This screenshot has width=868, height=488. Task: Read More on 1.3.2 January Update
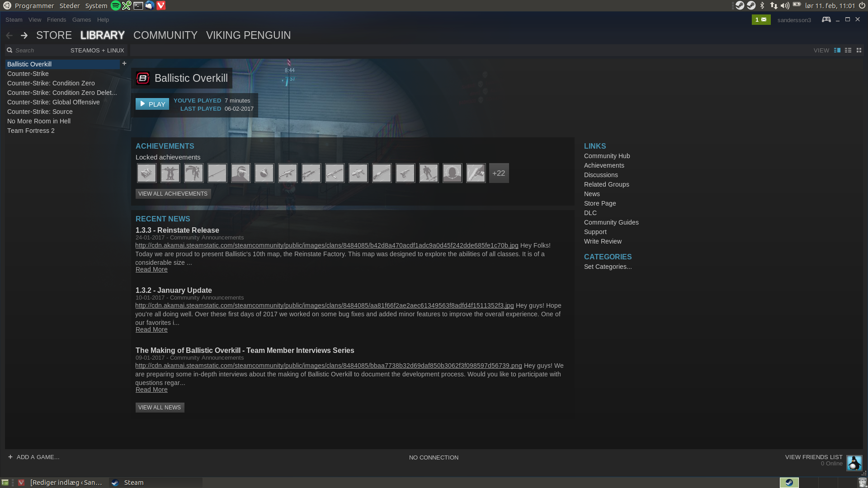tap(151, 329)
